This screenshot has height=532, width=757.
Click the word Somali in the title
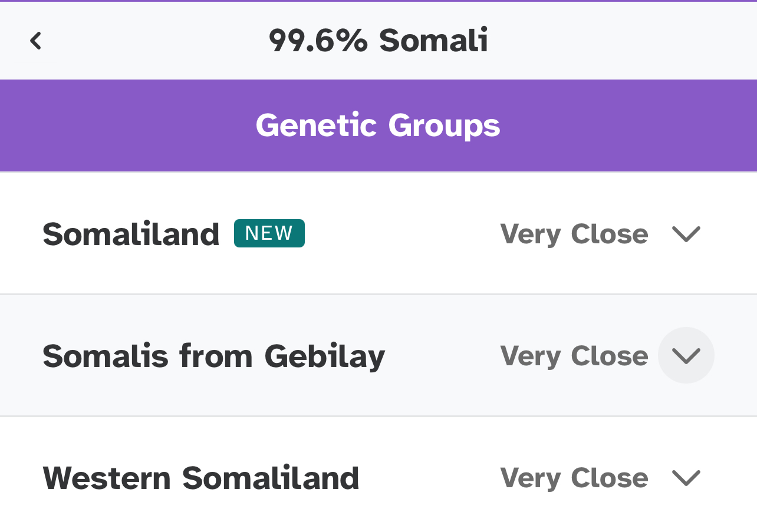click(433, 41)
